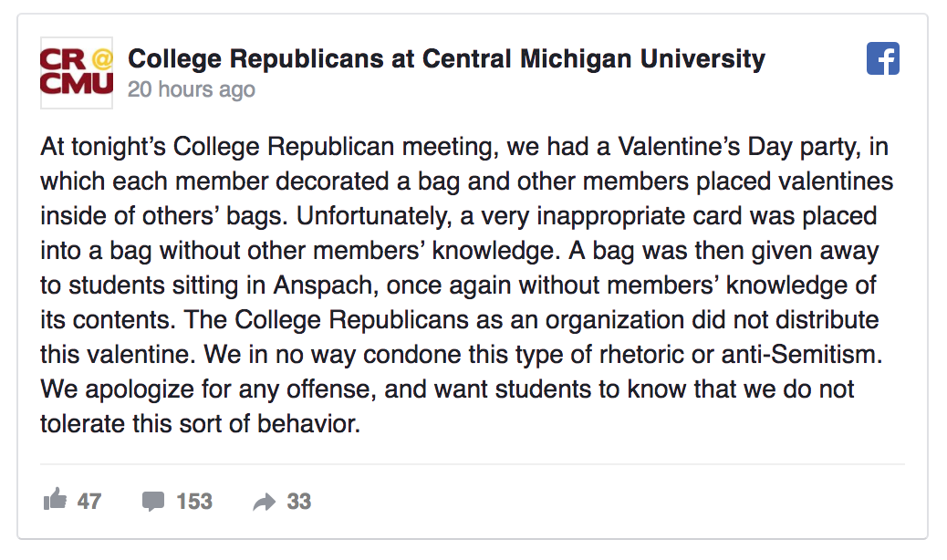
Task: View the 47 likes count
Action: [89, 502]
